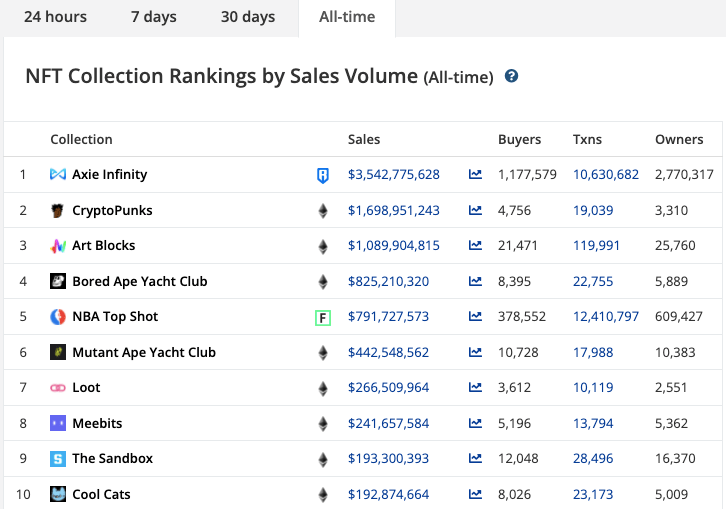
Task: Select the All-time tab
Action: pyautogui.click(x=347, y=17)
